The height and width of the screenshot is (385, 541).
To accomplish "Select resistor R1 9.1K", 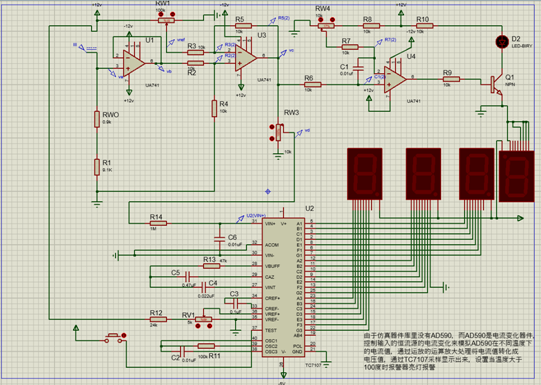I will point(97,167).
